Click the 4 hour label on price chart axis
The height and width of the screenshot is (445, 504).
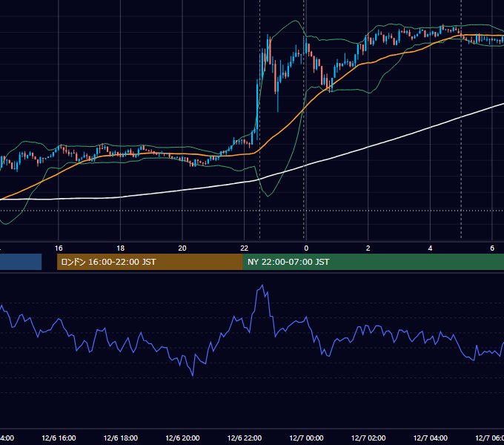pyautogui.click(x=430, y=248)
